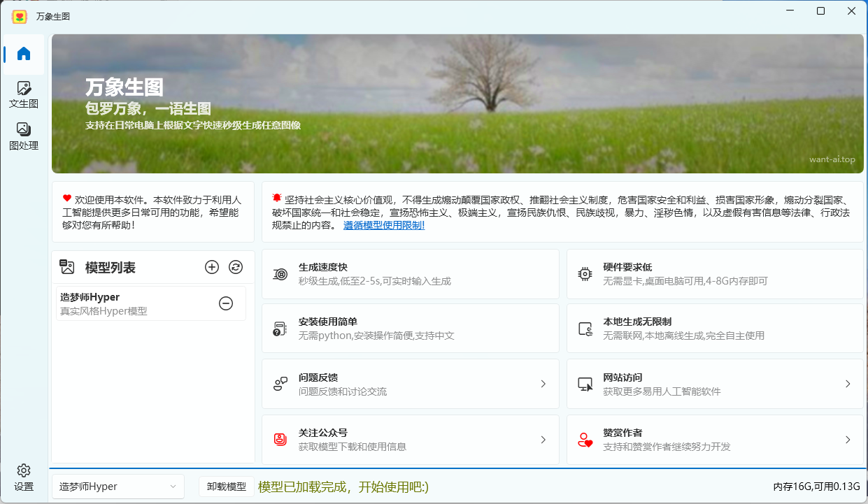868x504 pixels.
Task: Click the 问题反馈 feedback icon
Action: (x=278, y=383)
